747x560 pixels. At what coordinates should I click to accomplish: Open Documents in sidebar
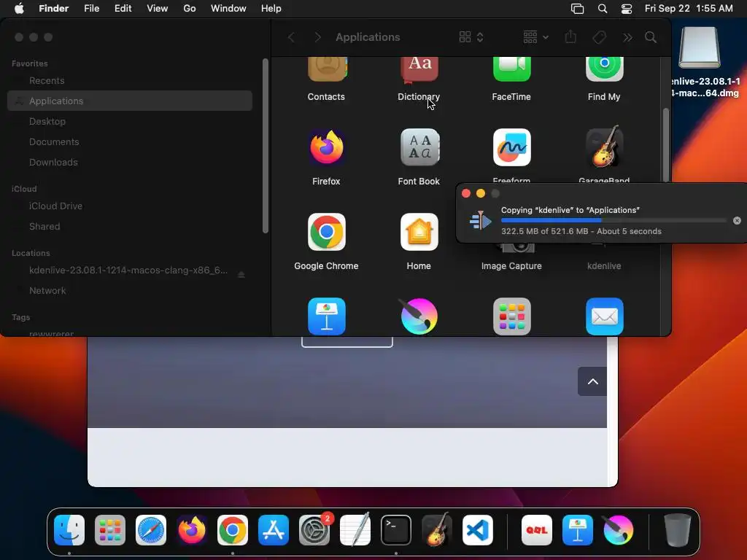click(130, 142)
